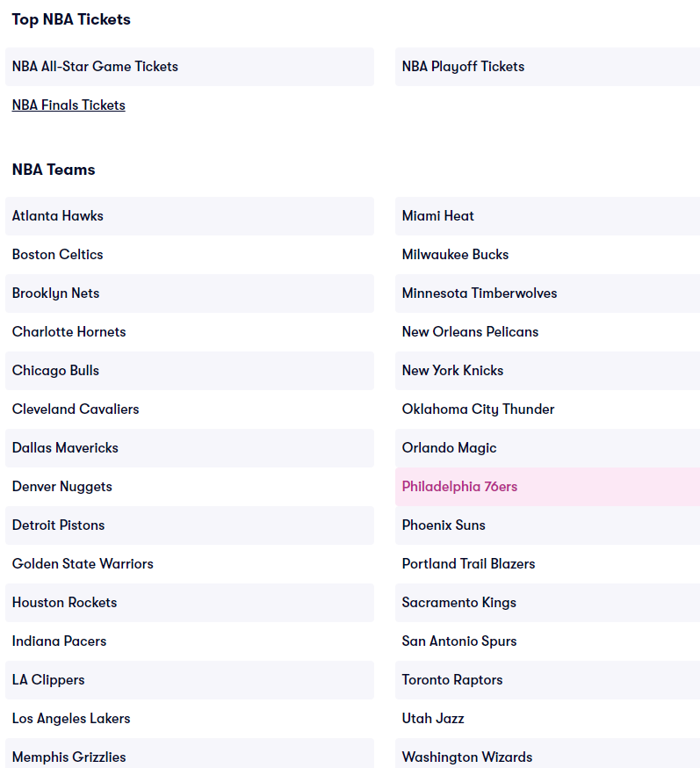The height and width of the screenshot is (768, 700).
Task: Select Toronto Raptors
Action: 547,680
